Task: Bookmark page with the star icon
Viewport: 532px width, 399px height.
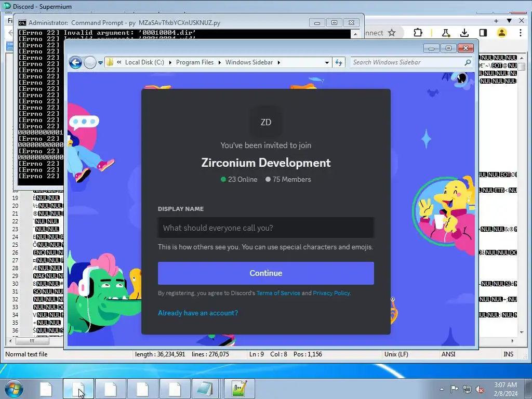Action: click(x=392, y=33)
